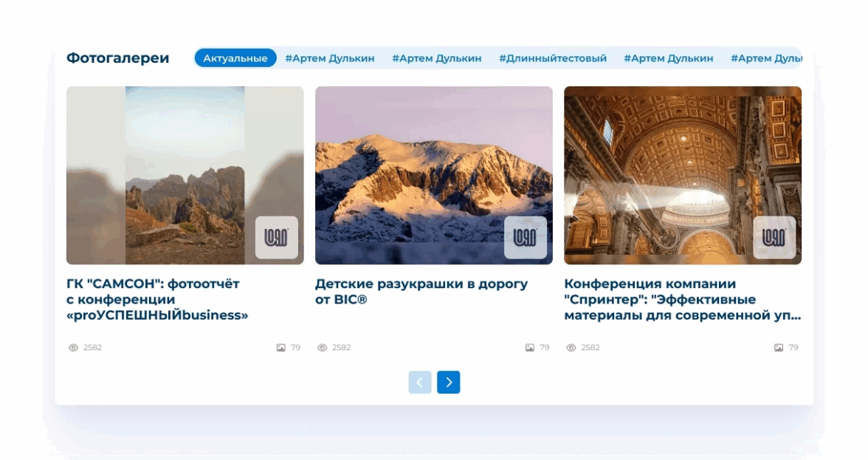Select the #Артем Дулькин tag right after #Длинныйтестовый
The height and width of the screenshot is (460, 868).
coord(668,58)
